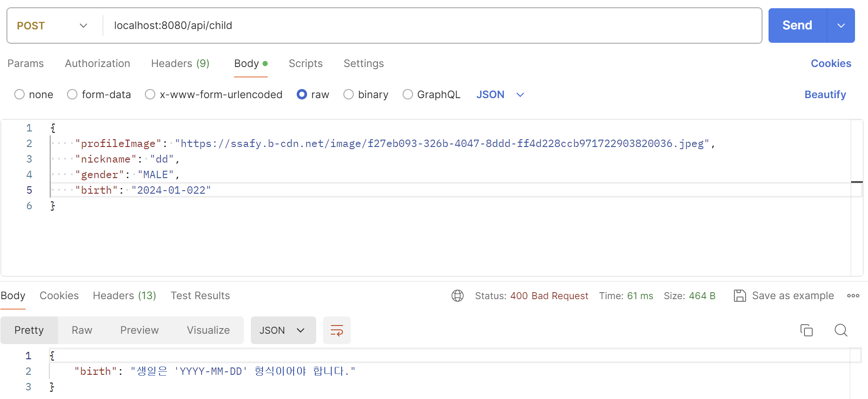
Task: Open Cookies manager
Action: click(x=830, y=63)
